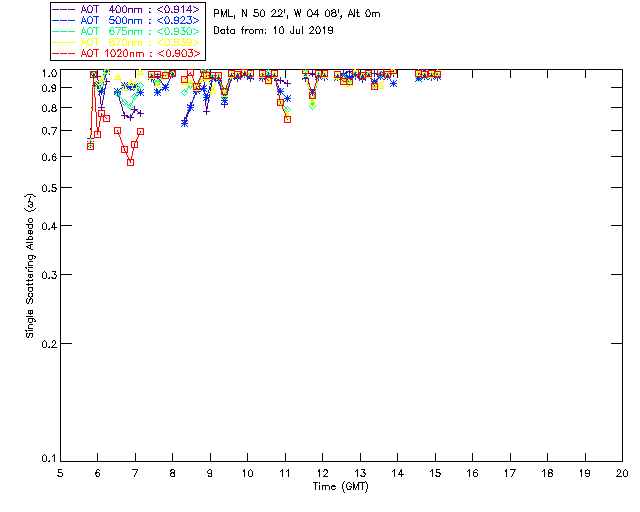Click the y-axis tick label 0.1
640x512 pixels.
point(46,459)
